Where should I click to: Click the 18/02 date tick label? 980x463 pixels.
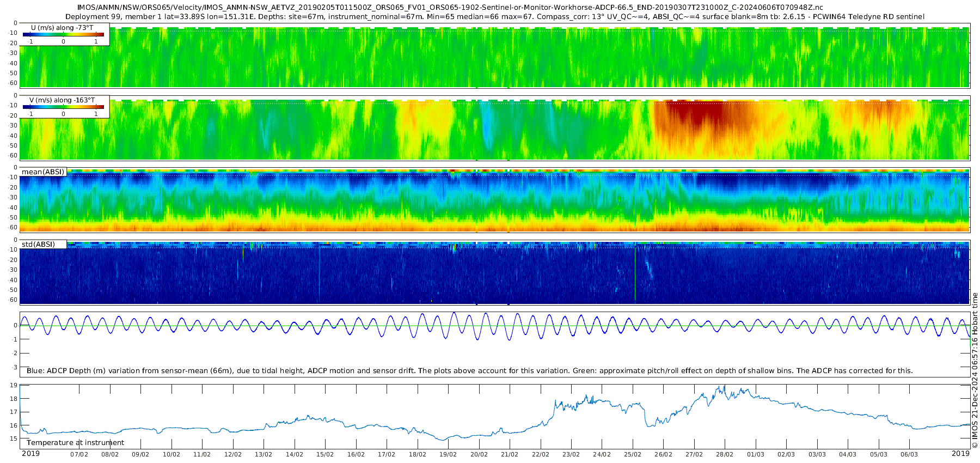(x=418, y=454)
